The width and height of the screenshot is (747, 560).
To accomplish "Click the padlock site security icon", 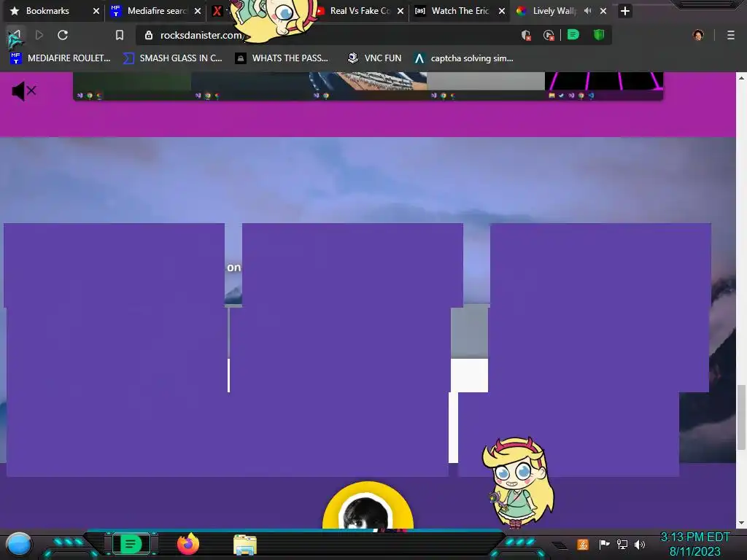I will click(x=149, y=35).
